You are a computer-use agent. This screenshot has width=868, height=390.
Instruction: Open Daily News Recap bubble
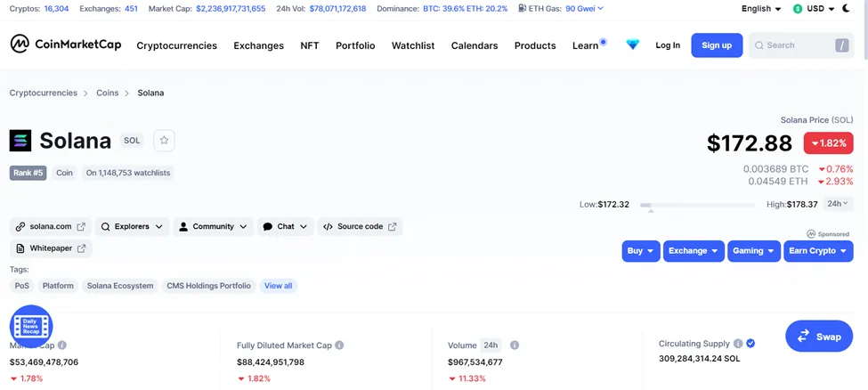coord(31,326)
